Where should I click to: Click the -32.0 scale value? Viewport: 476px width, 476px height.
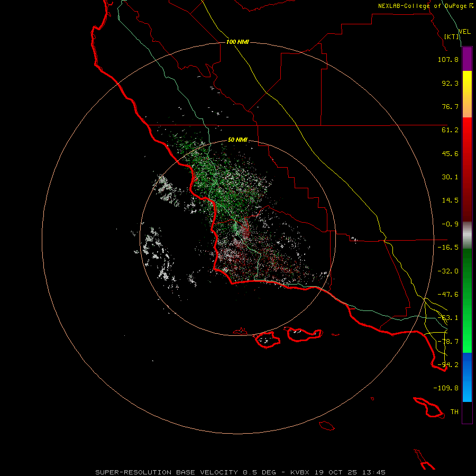tap(448, 271)
